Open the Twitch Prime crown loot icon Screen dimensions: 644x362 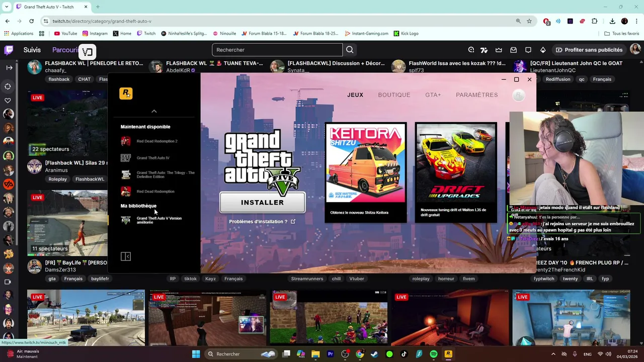pos(499,50)
